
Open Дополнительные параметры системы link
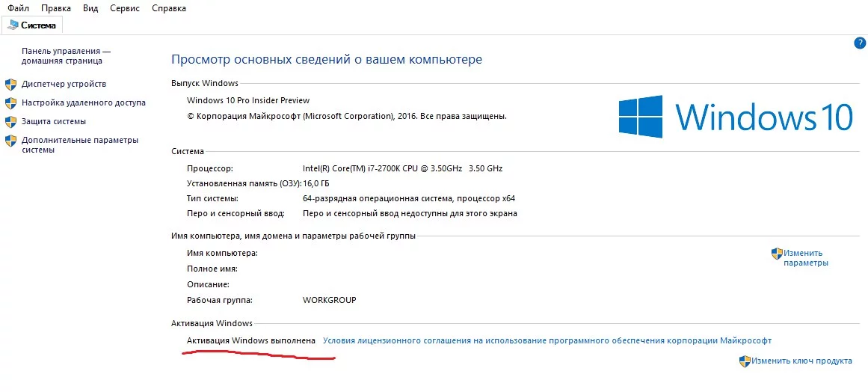(80, 145)
